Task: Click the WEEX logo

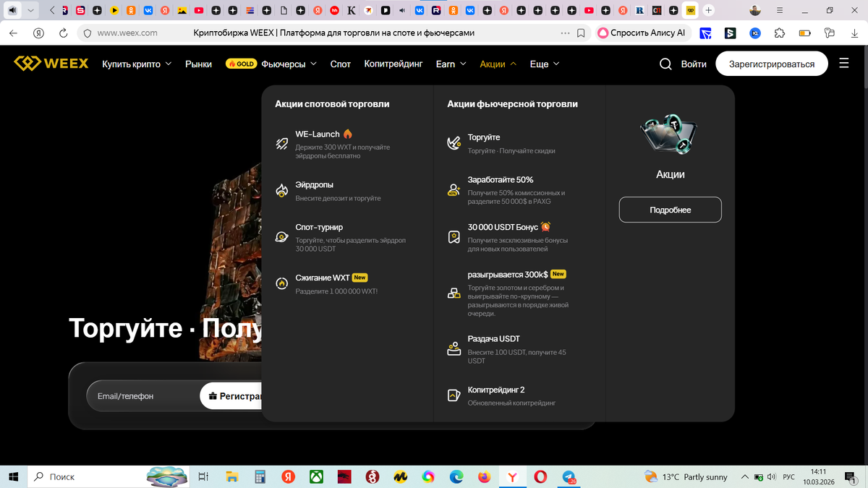Action: (51, 64)
